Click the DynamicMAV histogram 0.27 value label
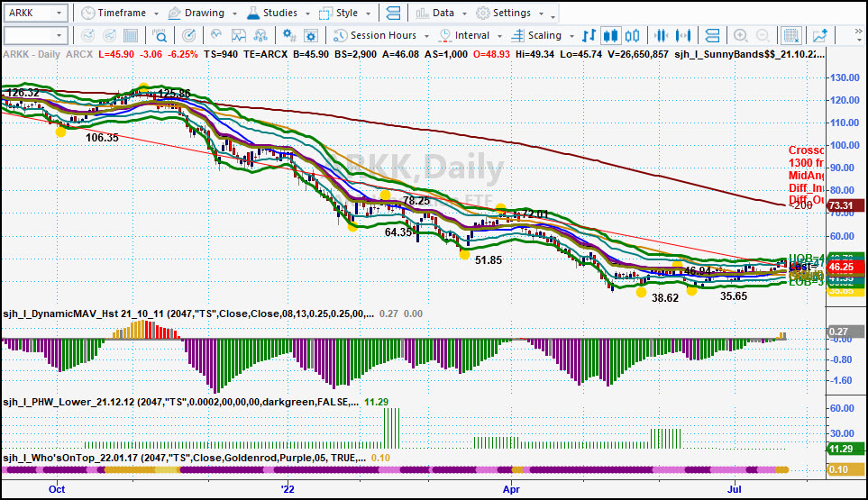The image size is (868, 500). [x=845, y=332]
